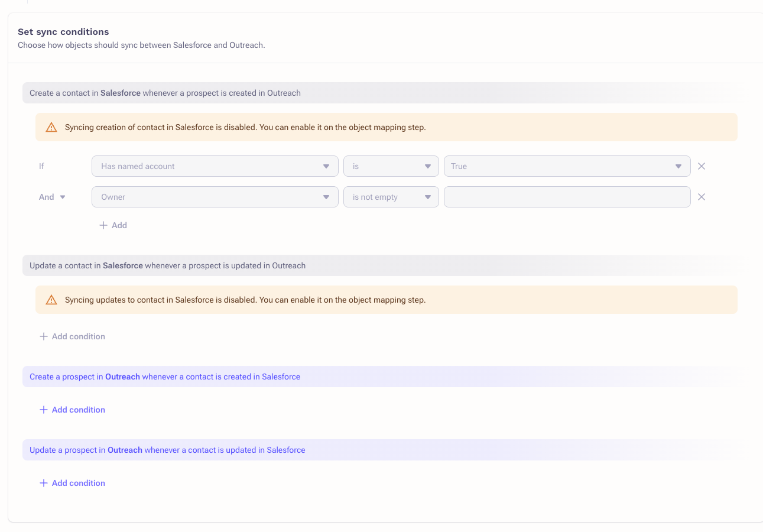Click warning icon in 'Syncing updates' banner
Screen dimensions: 763x532
point(51,300)
